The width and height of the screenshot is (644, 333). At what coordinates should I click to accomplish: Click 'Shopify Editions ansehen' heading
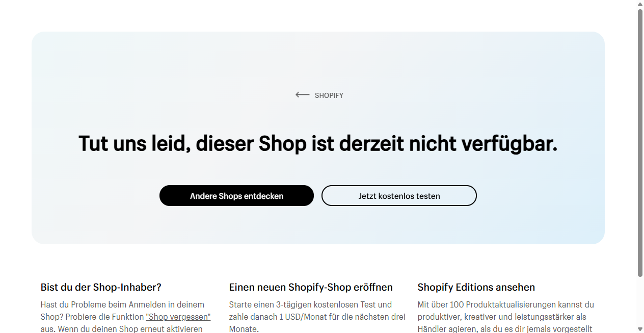point(476,287)
